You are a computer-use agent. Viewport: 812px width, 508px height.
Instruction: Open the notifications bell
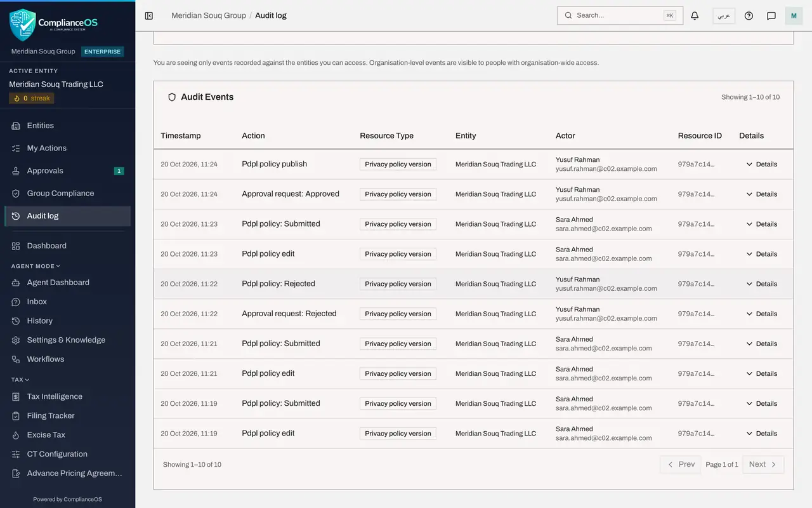coord(695,16)
